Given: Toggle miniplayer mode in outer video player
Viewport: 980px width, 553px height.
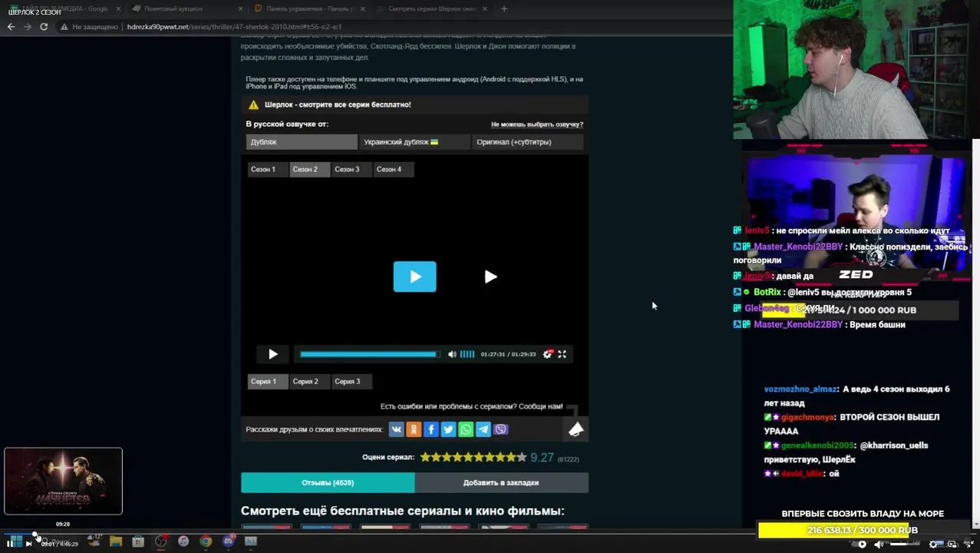Looking at the screenshot, I should pos(952,544).
